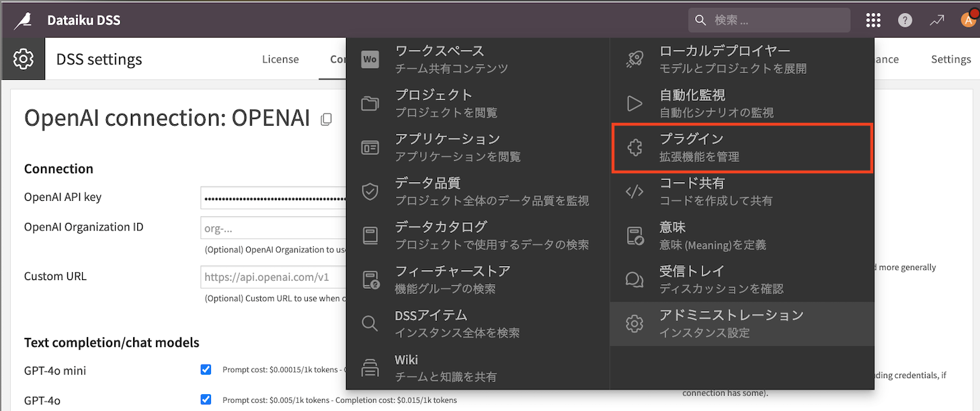Viewport: 980px width, 411px height.
Task: Open 受信トレイ menu entry
Action: tap(742, 280)
